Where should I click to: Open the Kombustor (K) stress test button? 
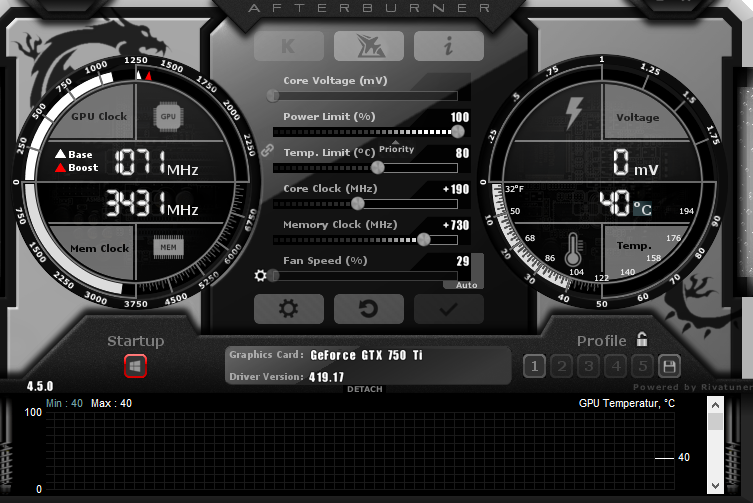(x=289, y=46)
